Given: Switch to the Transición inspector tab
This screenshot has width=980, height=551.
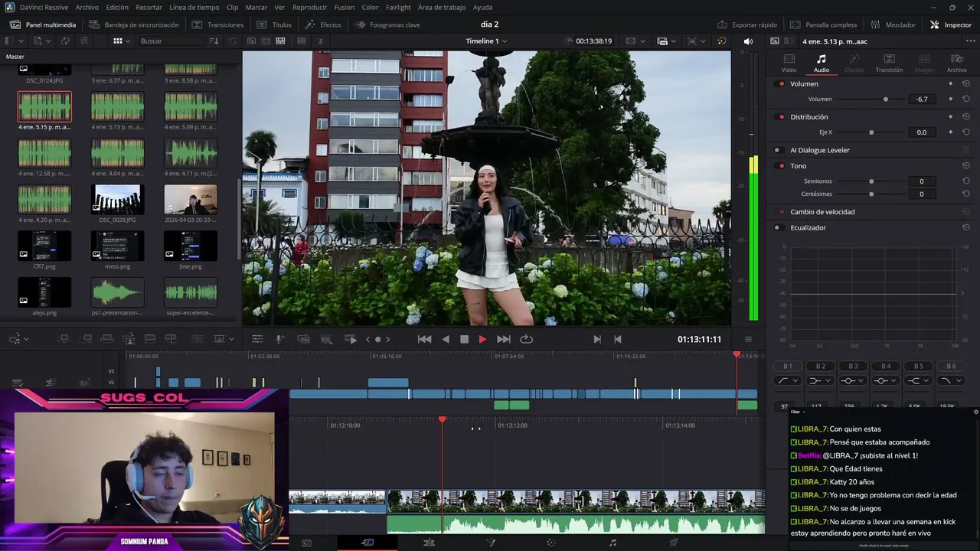Looking at the screenshot, I should (x=889, y=63).
